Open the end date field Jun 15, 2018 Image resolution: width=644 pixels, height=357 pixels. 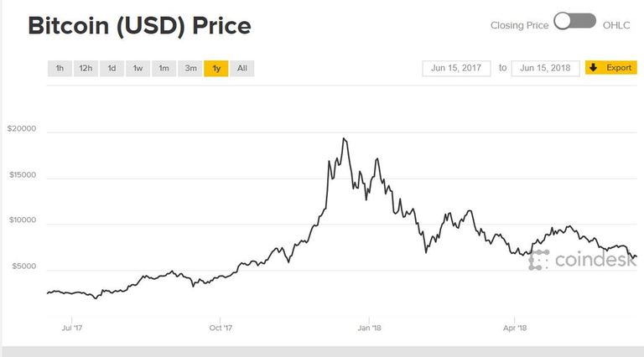546,67
